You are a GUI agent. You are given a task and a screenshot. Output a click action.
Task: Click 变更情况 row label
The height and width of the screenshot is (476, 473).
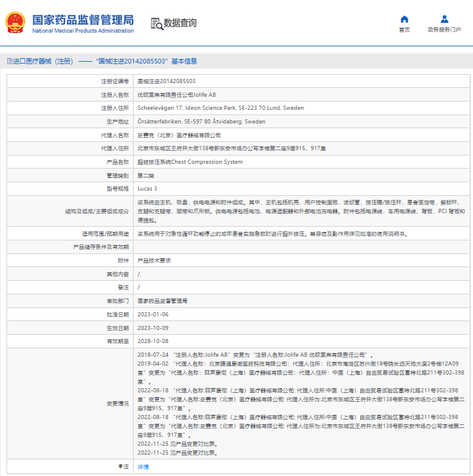point(118,404)
